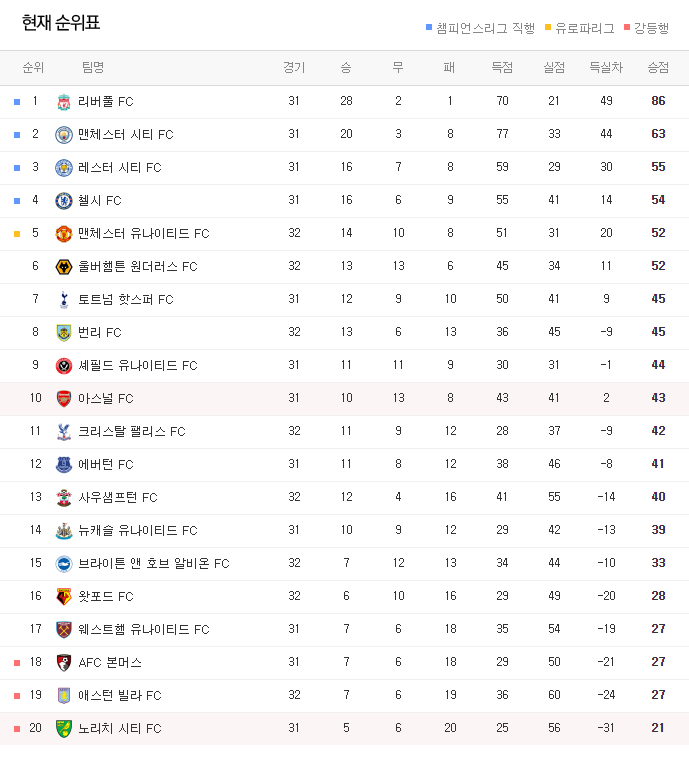Viewport: 689px width, 757px height.
Task: Click the Liverpool FC crest icon
Action: click(64, 102)
